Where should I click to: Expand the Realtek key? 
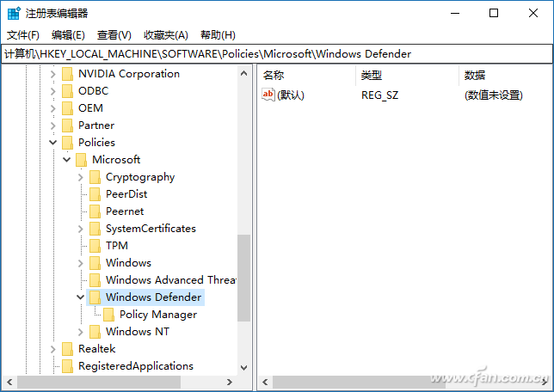click(x=53, y=349)
